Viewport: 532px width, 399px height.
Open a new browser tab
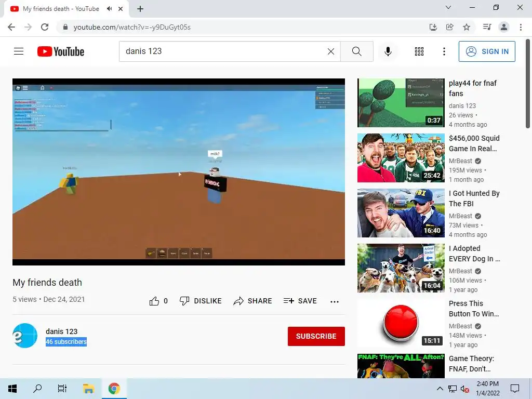click(140, 9)
